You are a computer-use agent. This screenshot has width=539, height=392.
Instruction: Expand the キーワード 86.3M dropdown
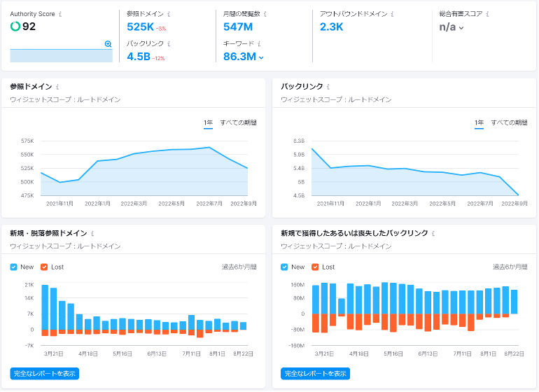(261, 57)
